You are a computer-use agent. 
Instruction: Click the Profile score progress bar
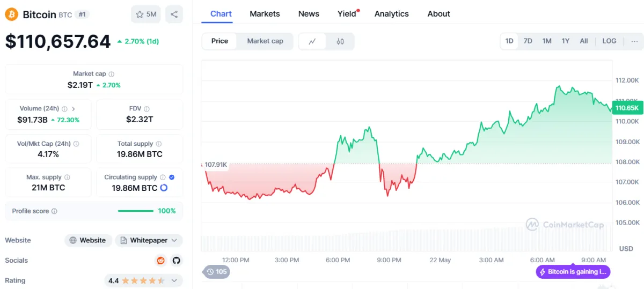tap(135, 211)
